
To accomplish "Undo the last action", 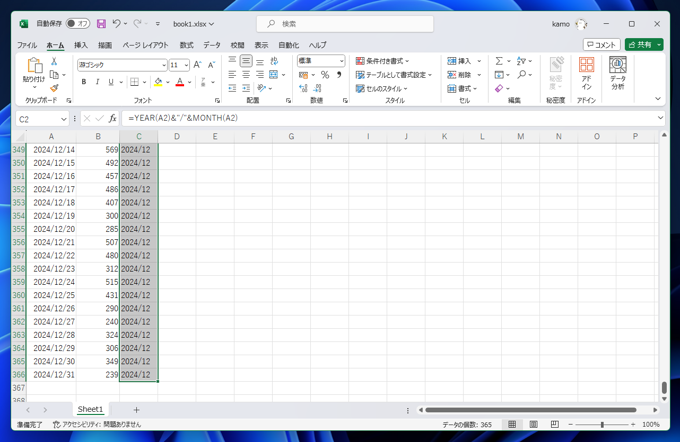I will pos(116,23).
